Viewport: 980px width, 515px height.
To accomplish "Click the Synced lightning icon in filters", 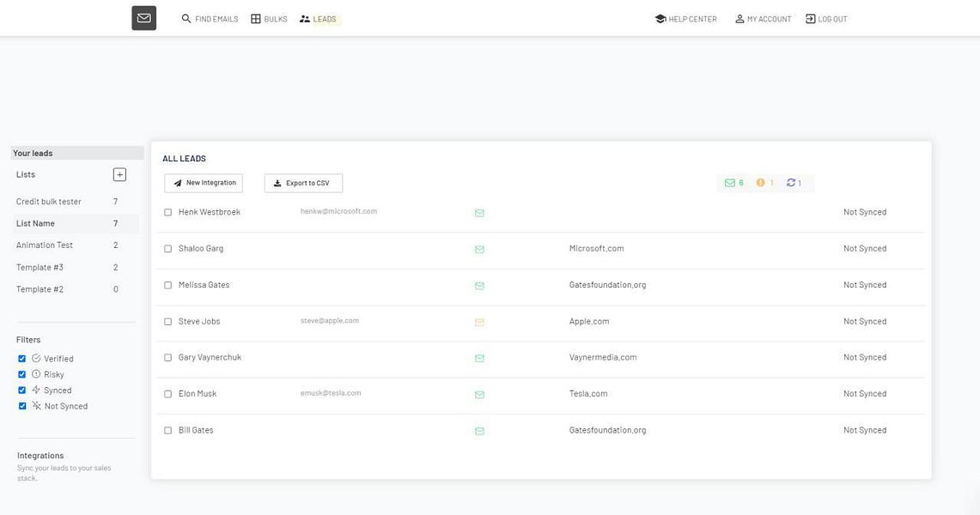I will coord(36,390).
